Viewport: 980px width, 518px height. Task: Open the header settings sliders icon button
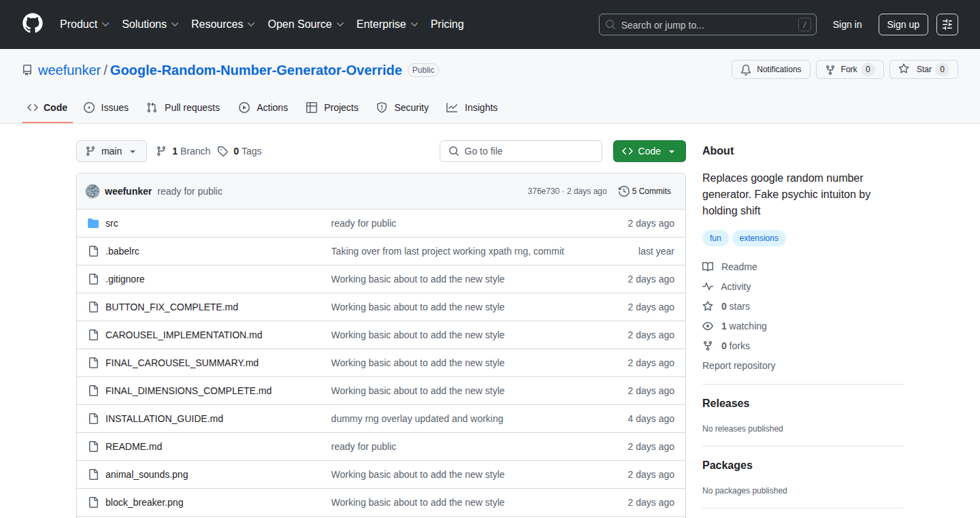(947, 25)
